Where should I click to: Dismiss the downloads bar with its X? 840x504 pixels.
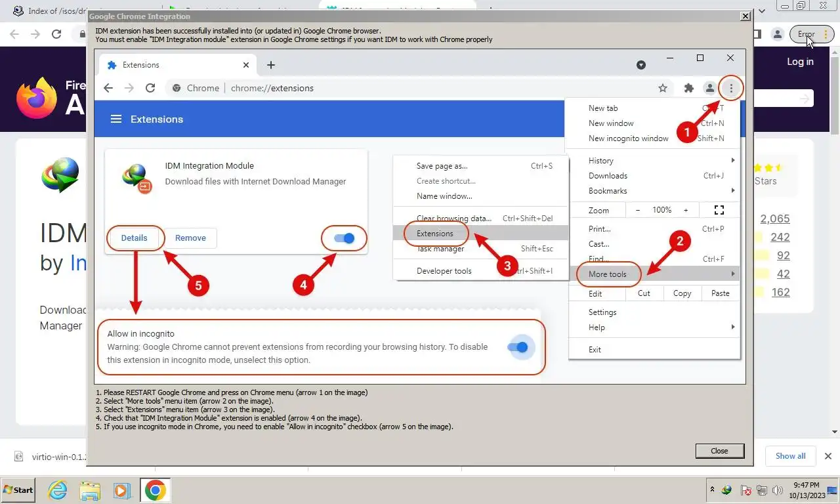click(x=828, y=456)
